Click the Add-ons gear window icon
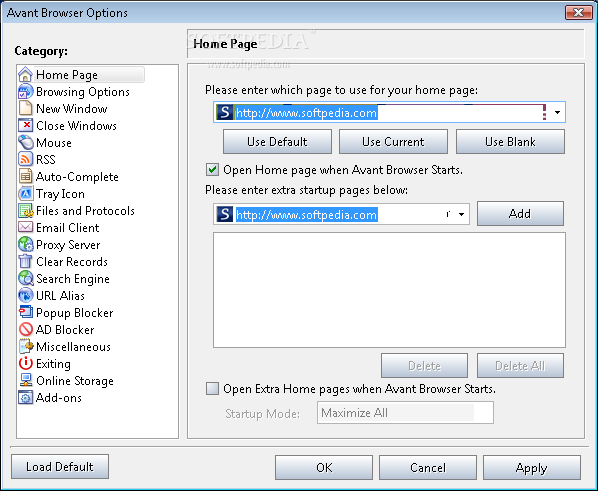 pos(26,398)
